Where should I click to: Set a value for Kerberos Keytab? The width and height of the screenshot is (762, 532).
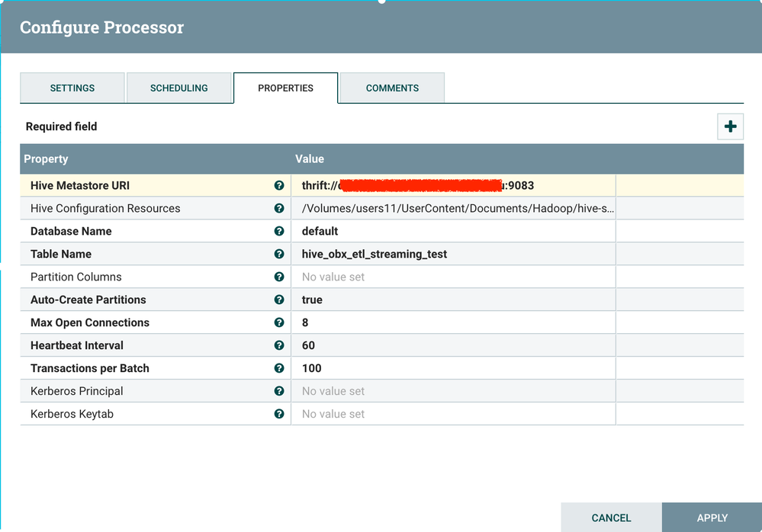(x=453, y=414)
